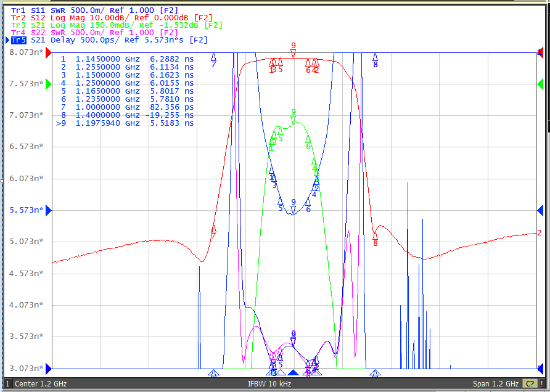The height and width of the screenshot is (392, 550).
Task: Open the IFBW 10 kHz setting
Action: [269, 383]
